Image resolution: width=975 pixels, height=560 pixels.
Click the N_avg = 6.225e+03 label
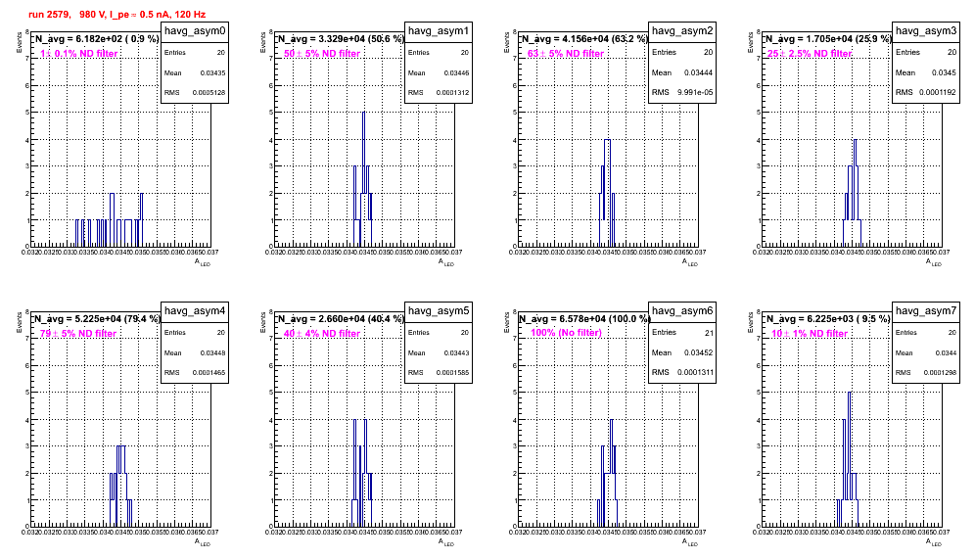pos(827,318)
